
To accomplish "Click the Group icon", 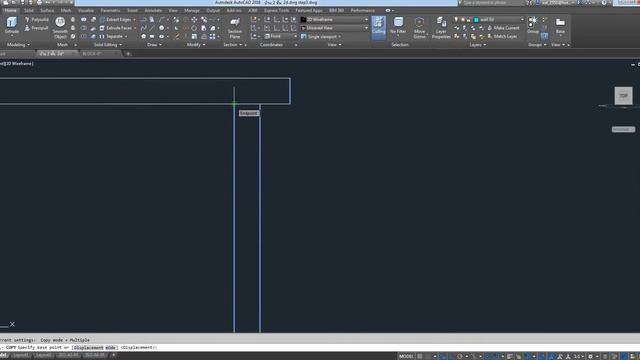I will pos(533,25).
